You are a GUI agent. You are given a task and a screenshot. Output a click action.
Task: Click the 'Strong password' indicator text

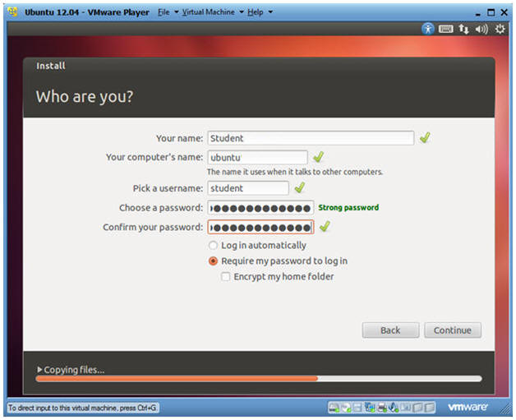[348, 207]
